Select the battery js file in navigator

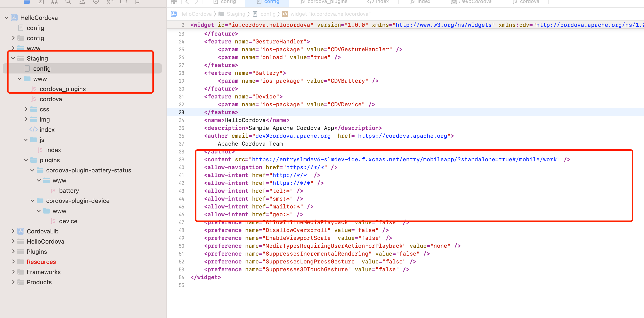click(69, 191)
